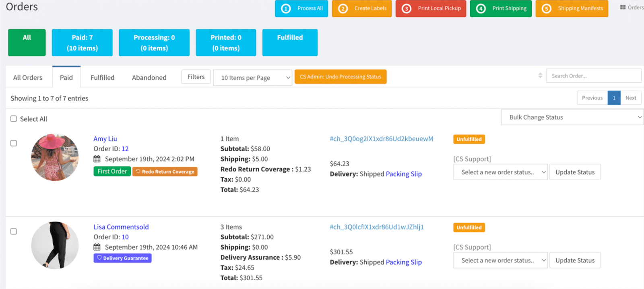The width and height of the screenshot is (644, 289).
Task: Click the Process All step 1 button
Action: tap(301, 8)
